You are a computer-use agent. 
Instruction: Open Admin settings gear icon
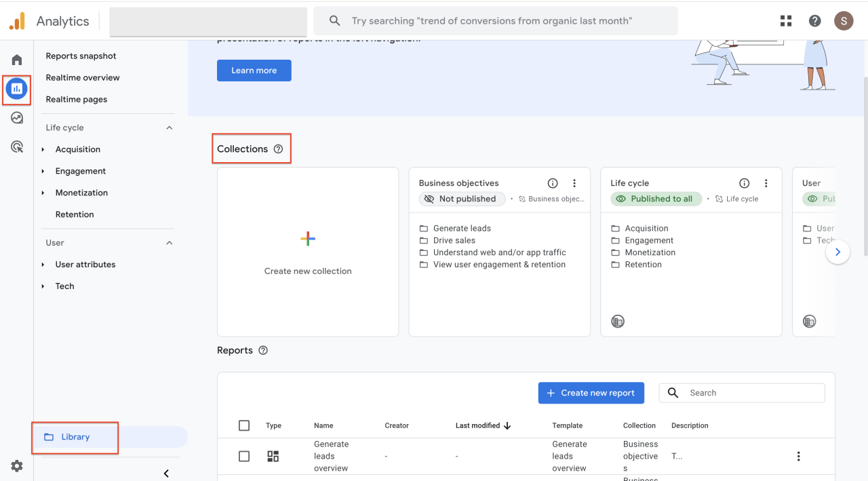(x=17, y=466)
